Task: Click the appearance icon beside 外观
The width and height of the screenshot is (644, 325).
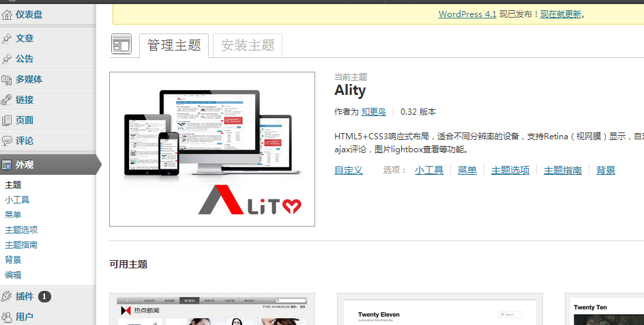Action: point(7,165)
